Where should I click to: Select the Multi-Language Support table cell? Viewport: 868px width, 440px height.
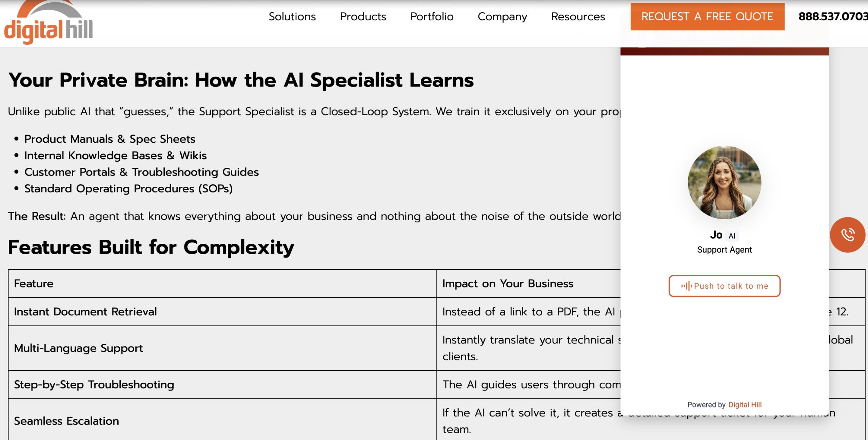(78, 348)
